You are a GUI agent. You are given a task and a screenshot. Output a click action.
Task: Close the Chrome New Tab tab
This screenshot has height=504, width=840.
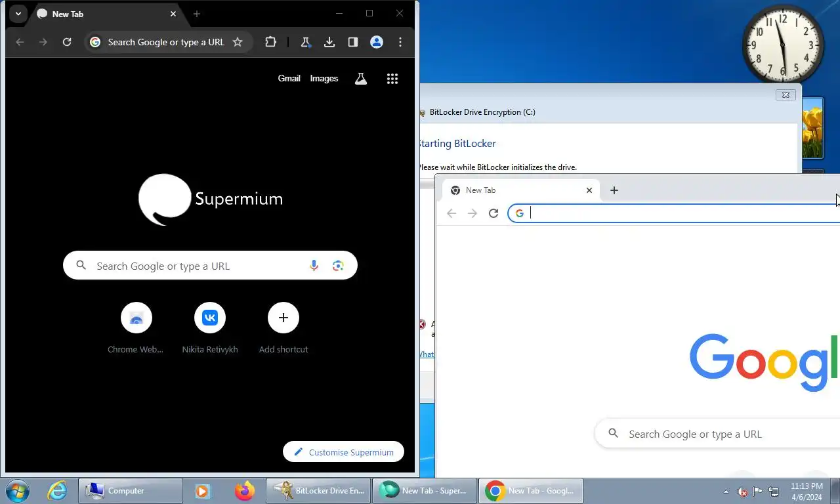coord(589,190)
